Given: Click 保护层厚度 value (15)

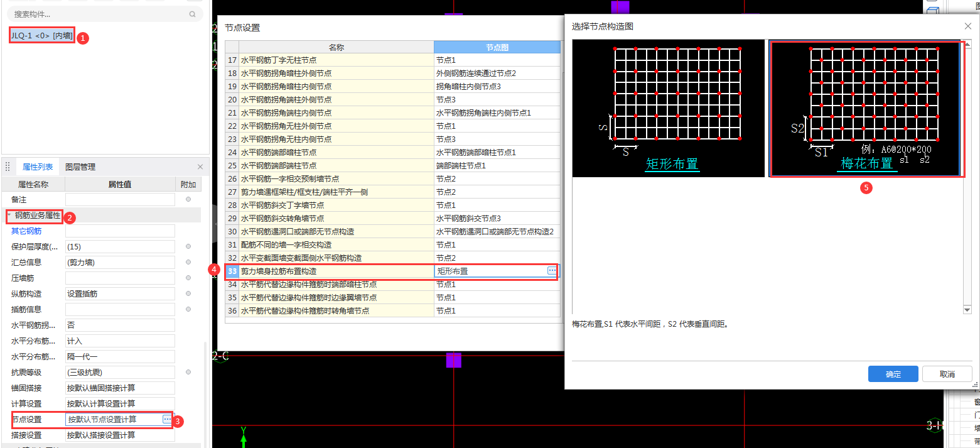Looking at the screenshot, I should pyautogui.click(x=120, y=246).
